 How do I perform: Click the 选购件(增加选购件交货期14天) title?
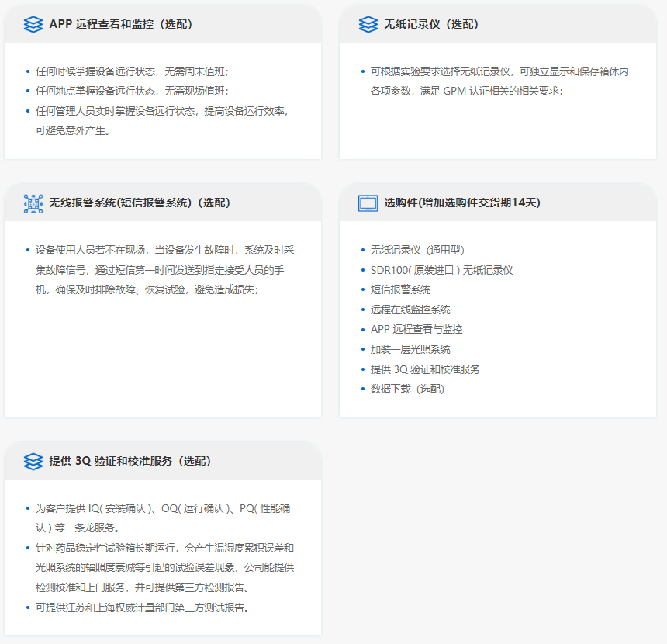pos(462,203)
